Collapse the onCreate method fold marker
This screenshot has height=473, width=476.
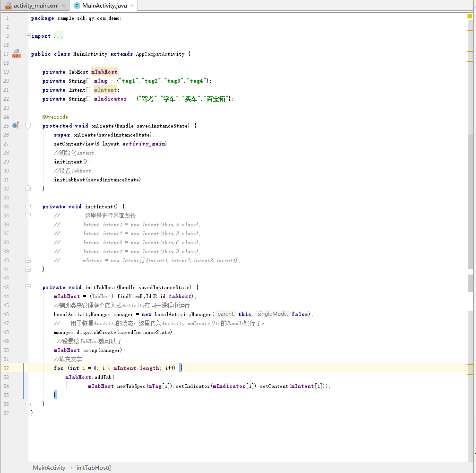(28, 126)
